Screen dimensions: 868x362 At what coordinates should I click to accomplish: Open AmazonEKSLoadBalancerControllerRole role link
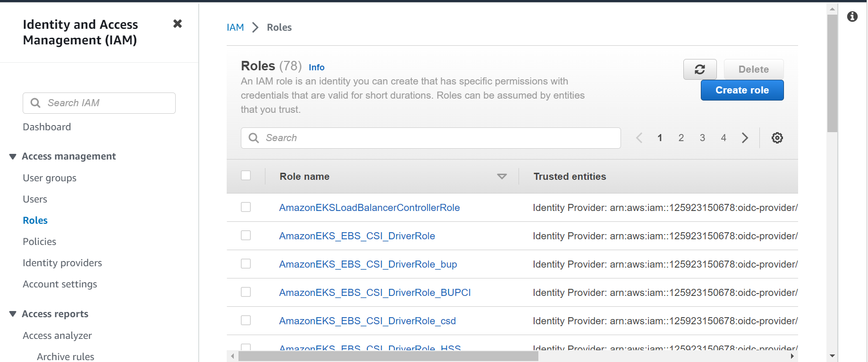coord(369,208)
